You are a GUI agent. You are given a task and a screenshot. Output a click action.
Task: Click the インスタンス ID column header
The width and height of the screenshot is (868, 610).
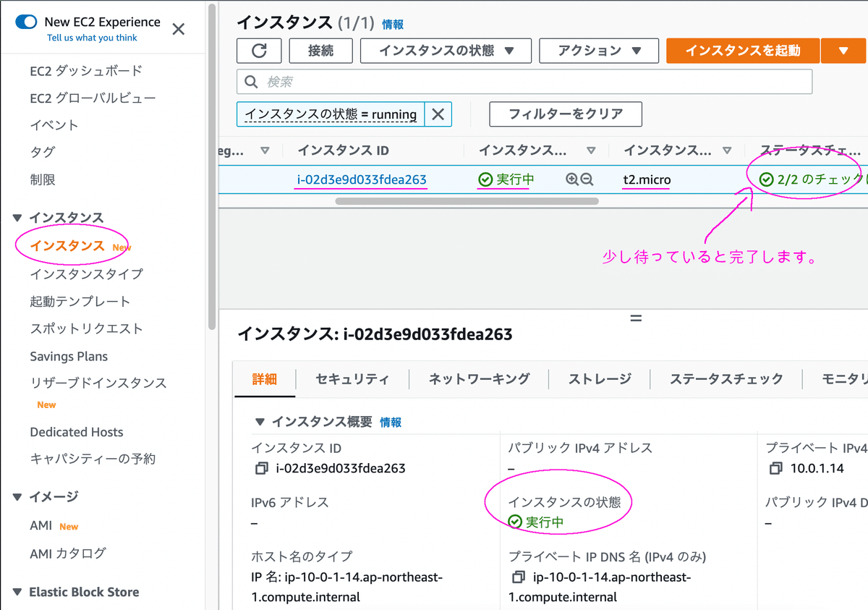click(x=343, y=151)
